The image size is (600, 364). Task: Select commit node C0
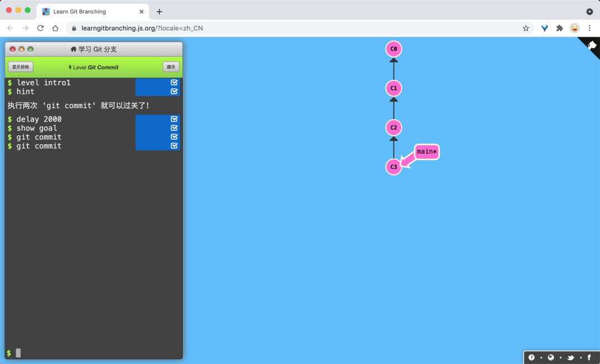point(394,49)
